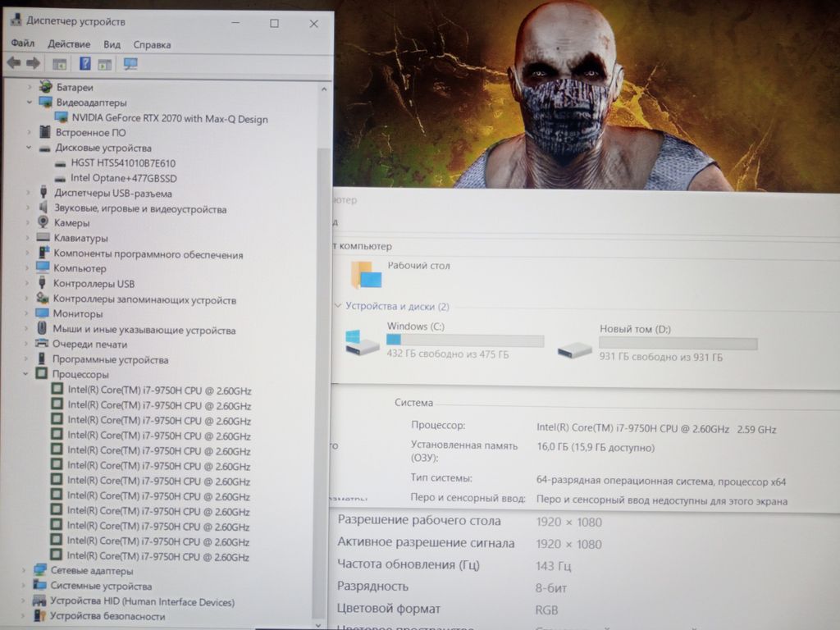This screenshot has width=840, height=630.
Task: Click the mouse icon beside Мыши и иные указывающие устройства
Action: coord(42,329)
